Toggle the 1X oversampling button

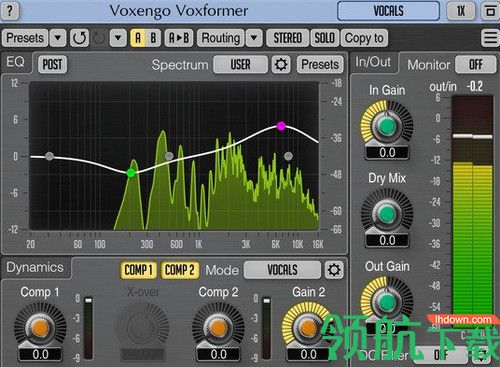pos(461,11)
